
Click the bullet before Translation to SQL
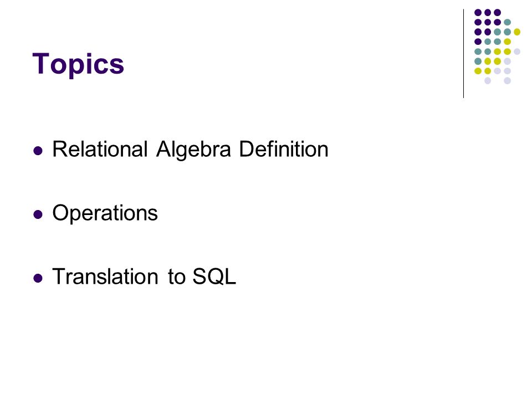pos(38,278)
